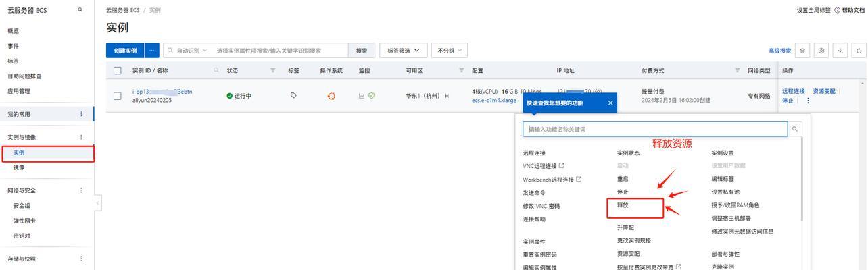Select 标签 in the sidebar
The width and height of the screenshot is (868, 270).
coord(14,61)
